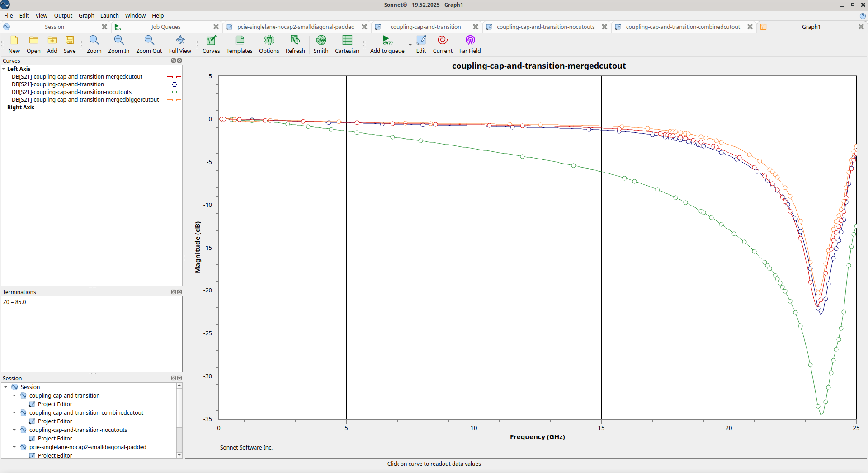The image size is (868, 473).
Task: Open the Current density viewer
Action: point(442,44)
